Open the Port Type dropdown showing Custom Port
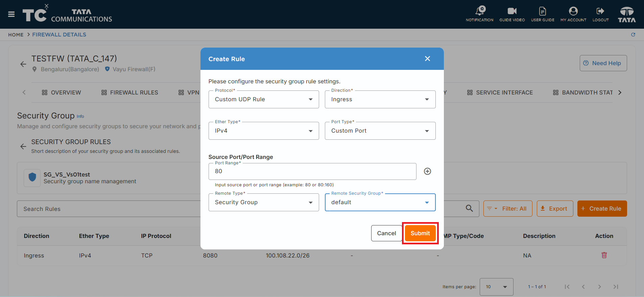The height and width of the screenshot is (297, 644). [x=380, y=131]
